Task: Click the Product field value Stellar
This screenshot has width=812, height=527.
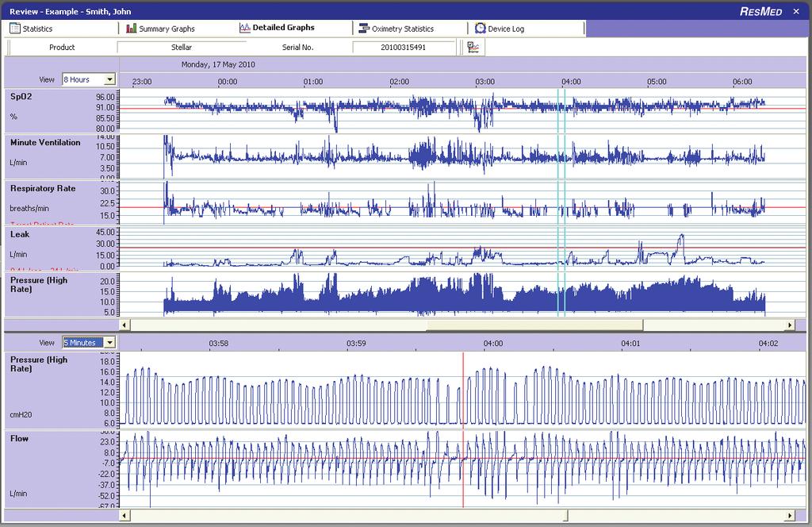Action: point(182,47)
